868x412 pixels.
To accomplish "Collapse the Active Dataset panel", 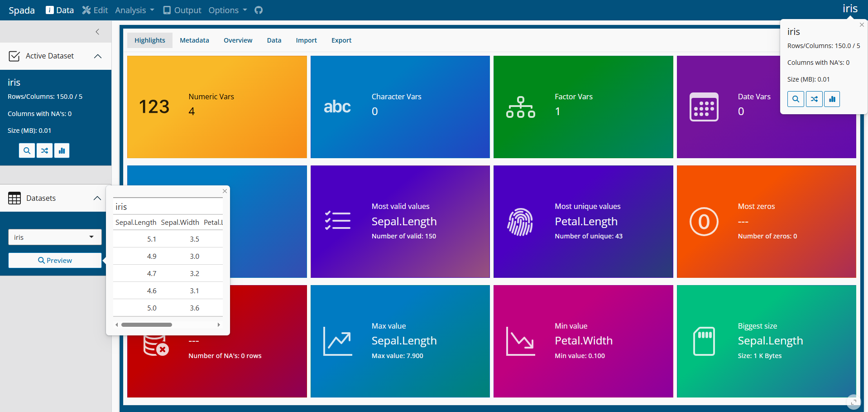I will 97,56.
